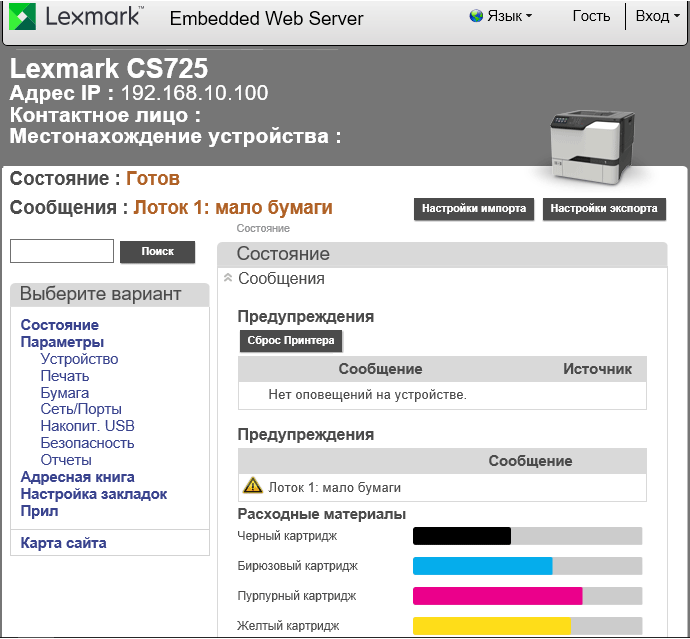This screenshot has height=639, width=690.
Task: Open the Параметры menu link
Action: click(x=62, y=342)
